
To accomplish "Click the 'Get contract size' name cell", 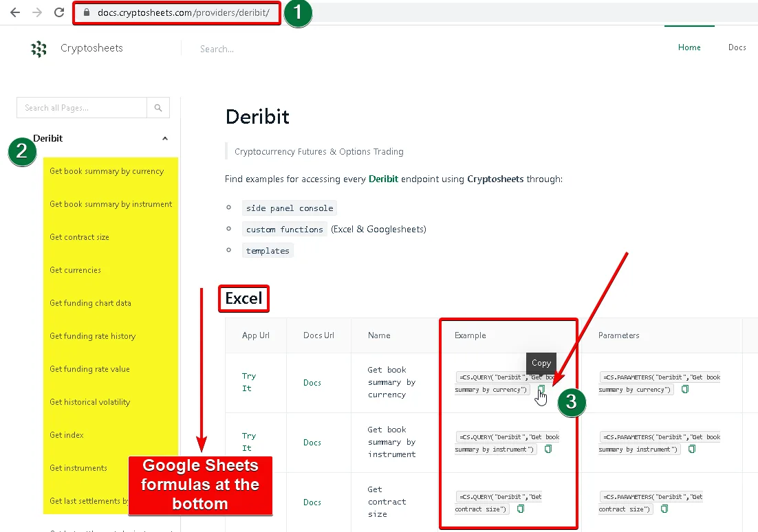I will (387, 502).
